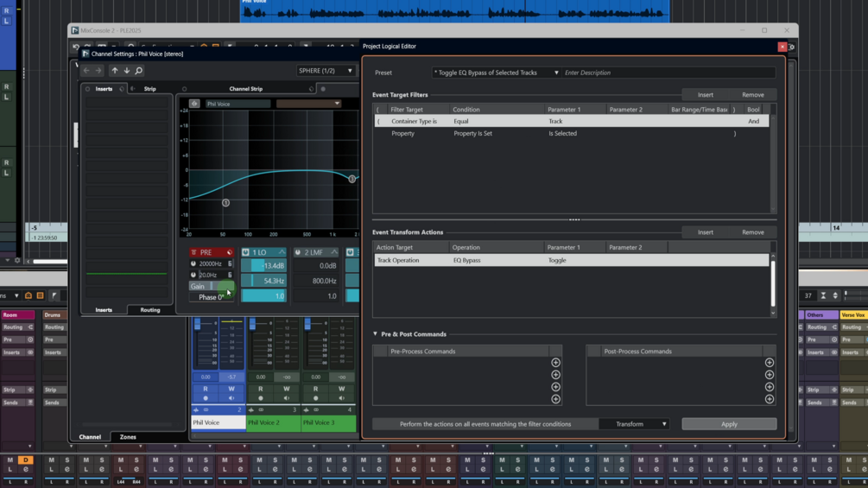This screenshot has height=488, width=868.
Task: Toggle the EQ band 2 LMF power button
Action: pos(298,252)
